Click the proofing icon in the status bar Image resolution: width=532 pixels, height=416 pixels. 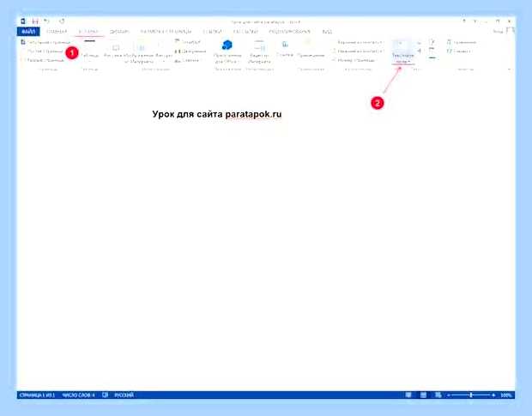(106, 395)
